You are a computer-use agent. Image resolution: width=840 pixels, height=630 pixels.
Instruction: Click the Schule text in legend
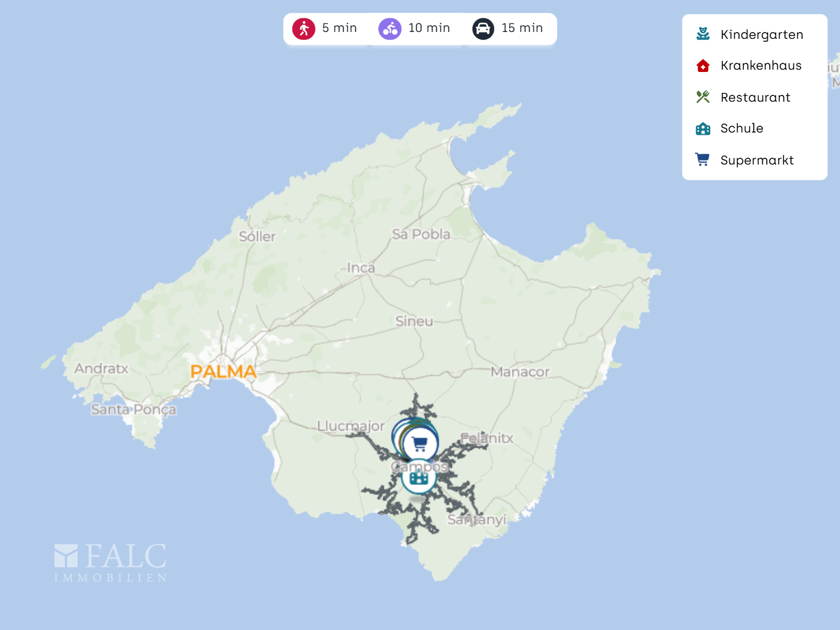[x=741, y=129]
